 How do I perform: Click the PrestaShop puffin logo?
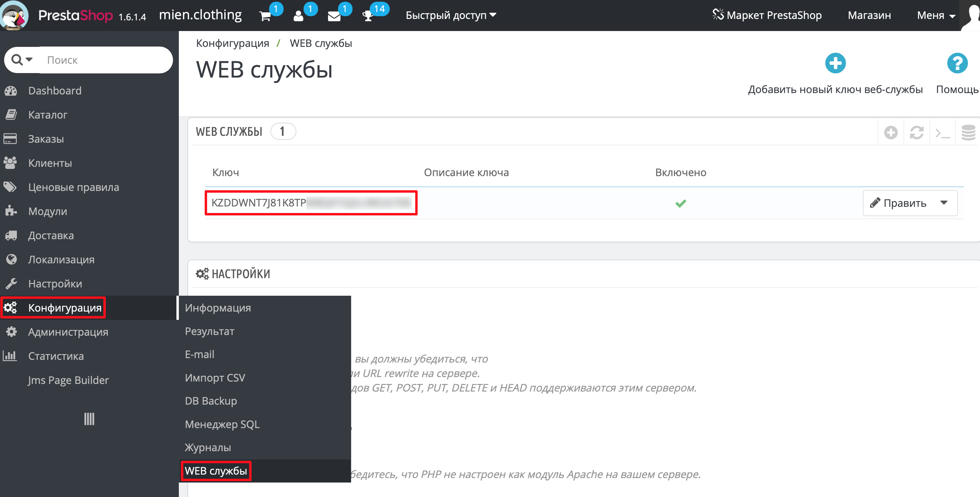click(14, 15)
